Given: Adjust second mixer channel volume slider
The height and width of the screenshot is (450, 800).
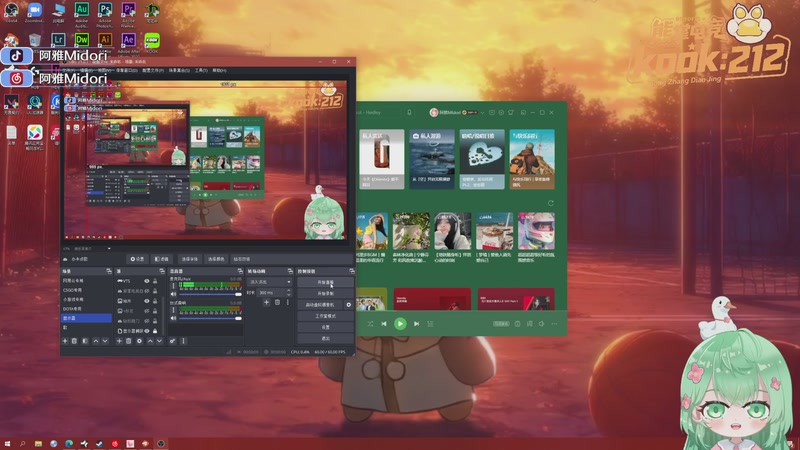Looking at the screenshot, I should point(210,318).
